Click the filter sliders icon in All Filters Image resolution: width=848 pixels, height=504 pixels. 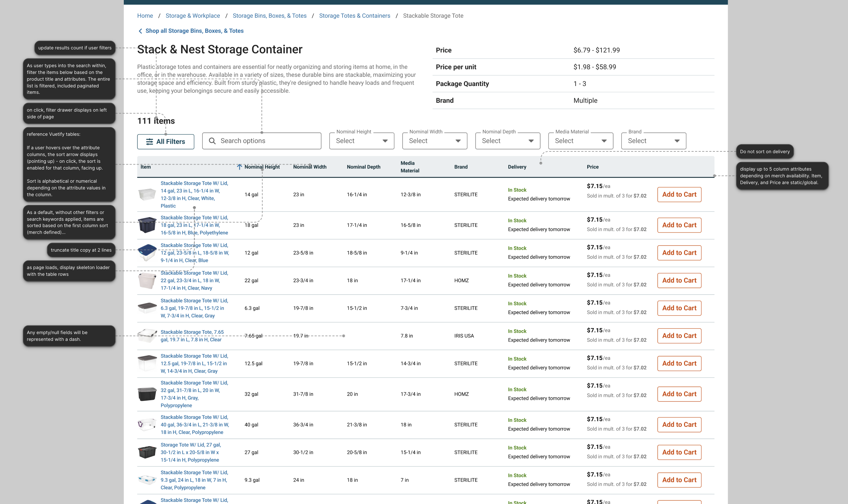[150, 142]
